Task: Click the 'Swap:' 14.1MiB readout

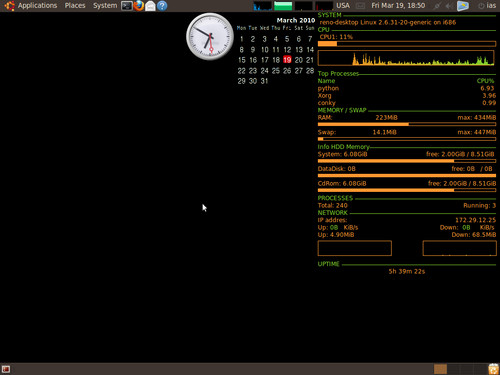Action: [357, 132]
